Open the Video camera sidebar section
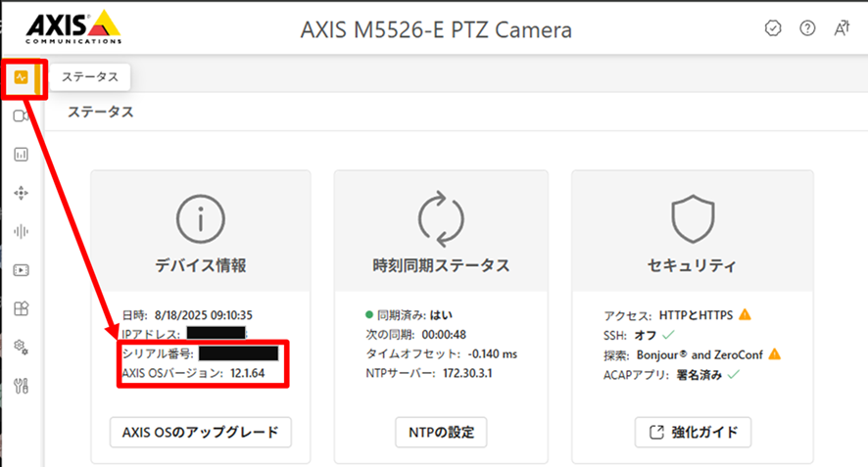The width and height of the screenshot is (868, 467). point(21,116)
